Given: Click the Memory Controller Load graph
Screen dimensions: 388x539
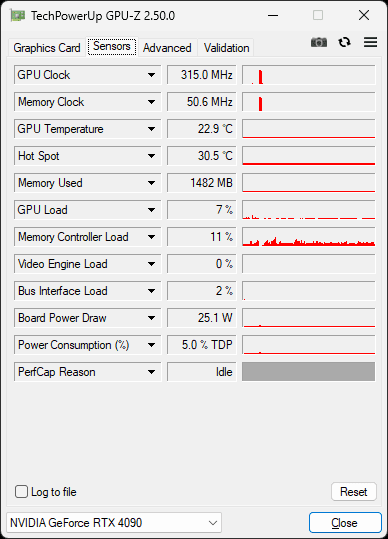Looking at the screenshot, I should (309, 237).
